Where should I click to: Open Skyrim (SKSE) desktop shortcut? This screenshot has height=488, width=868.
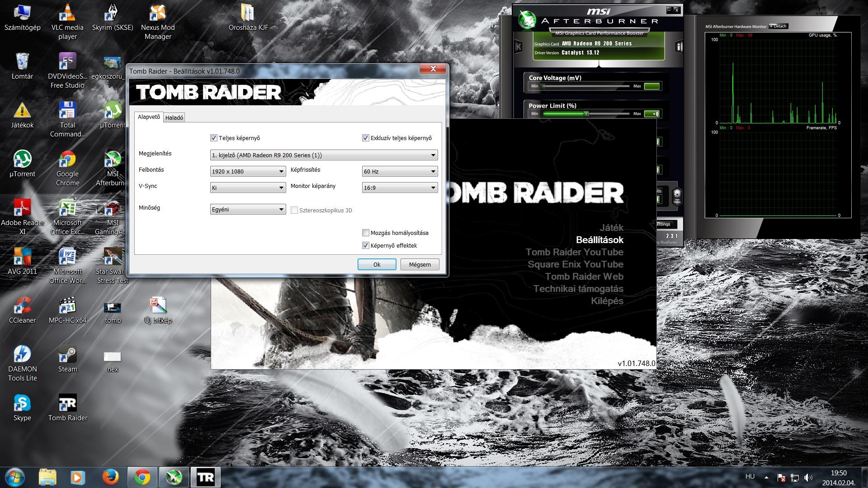tap(113, 18)
